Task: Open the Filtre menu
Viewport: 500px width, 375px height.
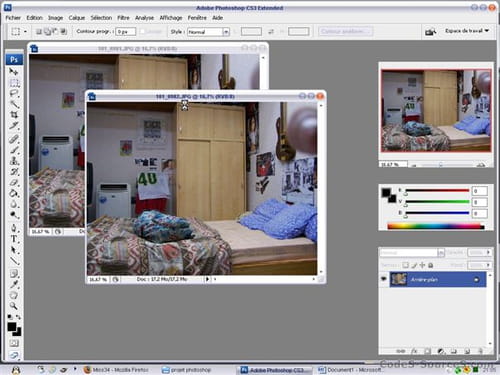Action: [x=123, y=18]
